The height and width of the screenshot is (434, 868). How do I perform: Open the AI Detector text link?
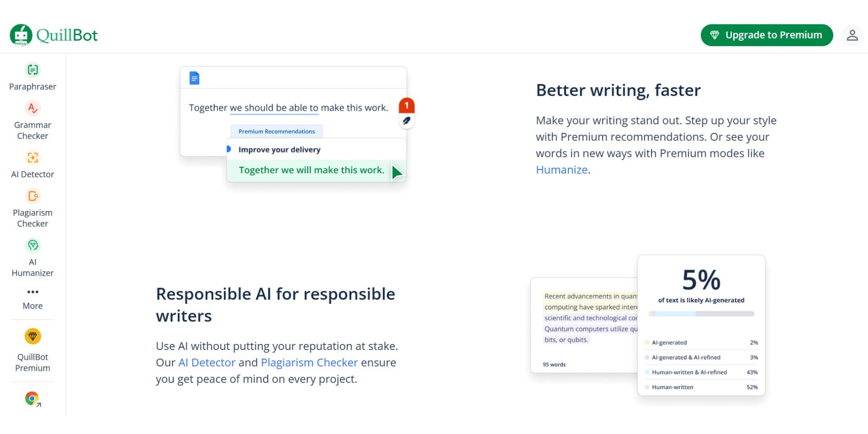coord(207,363)
